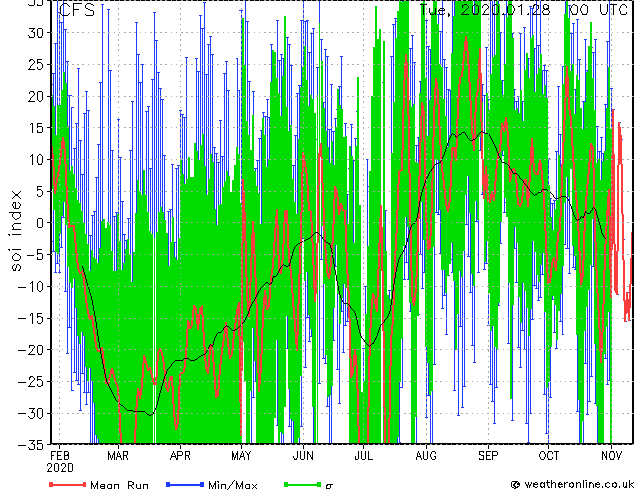This screenshot has width=634, height=490.
Task: Select the JUN month label
Action: coord(303,456)
